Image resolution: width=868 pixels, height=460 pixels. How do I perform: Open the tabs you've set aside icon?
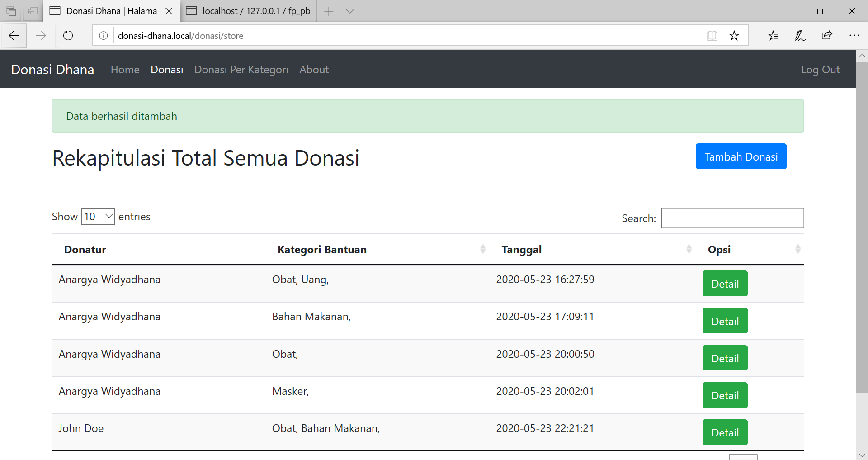click(x=11, y=11)
